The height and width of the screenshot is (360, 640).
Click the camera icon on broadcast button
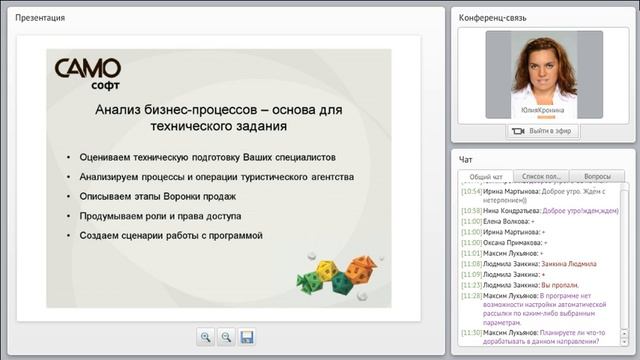(x=518, y=131)
